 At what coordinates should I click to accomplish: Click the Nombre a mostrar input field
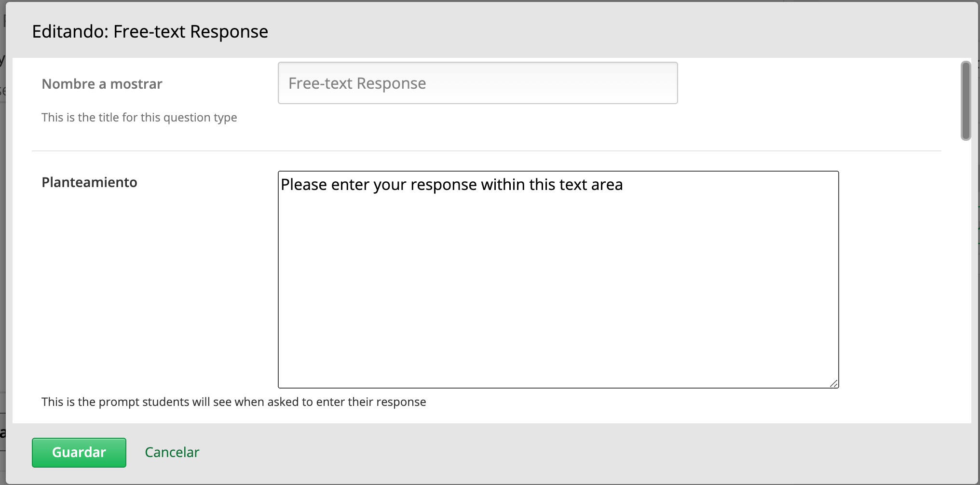pos(477,82)
